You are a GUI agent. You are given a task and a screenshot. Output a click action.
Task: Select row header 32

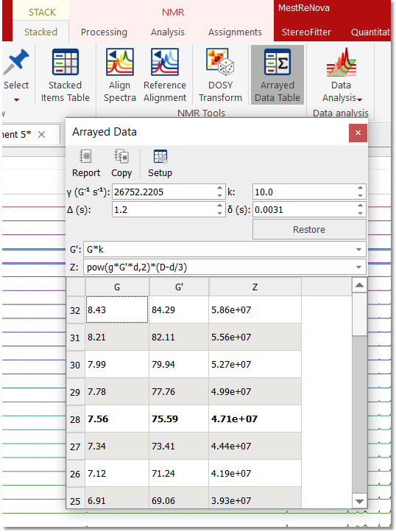[x=75, y=310]
